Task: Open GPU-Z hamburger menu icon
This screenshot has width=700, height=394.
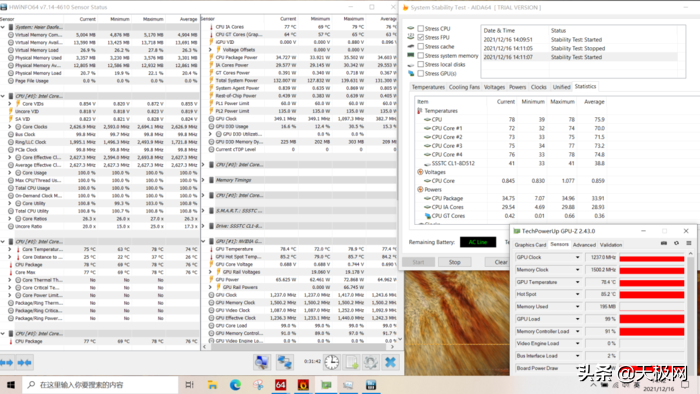Action: (689, 243)
